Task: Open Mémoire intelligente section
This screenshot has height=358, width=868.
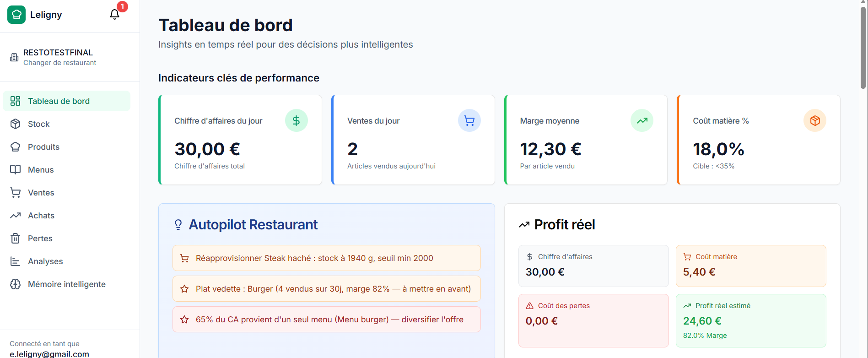Action: pos(66,284)
